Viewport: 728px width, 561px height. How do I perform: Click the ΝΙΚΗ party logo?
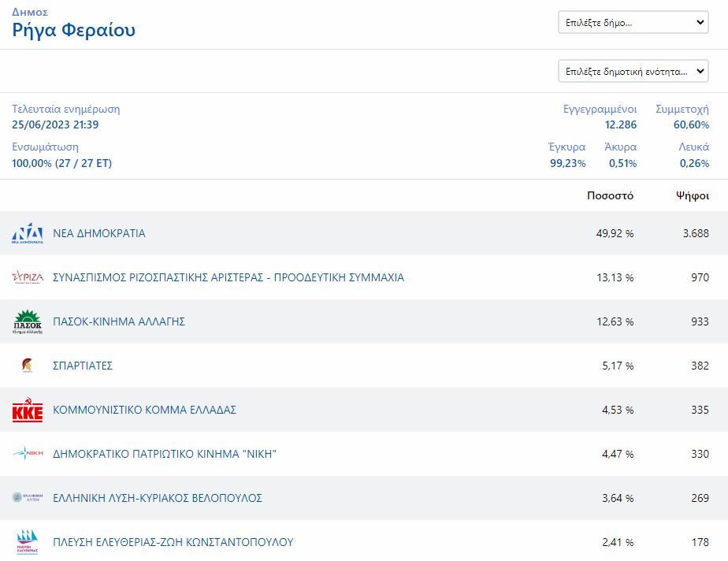point(28,454)
